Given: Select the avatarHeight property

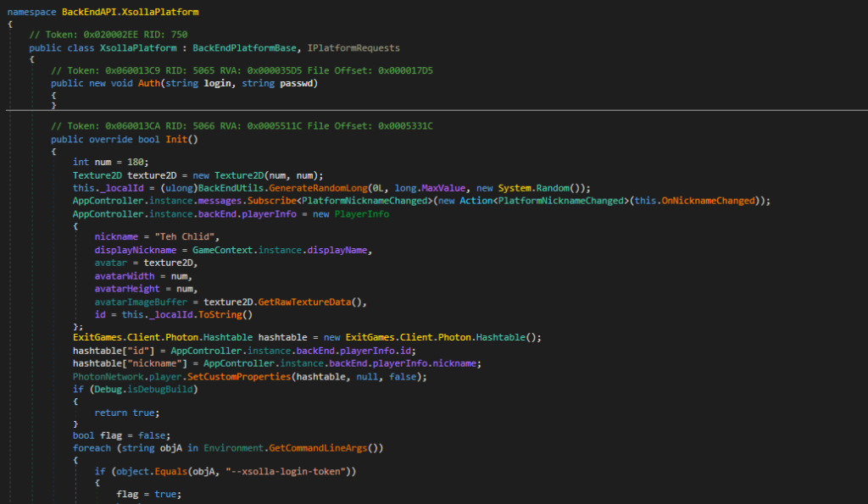Looking at the screenshot, I should coord(127,288).
